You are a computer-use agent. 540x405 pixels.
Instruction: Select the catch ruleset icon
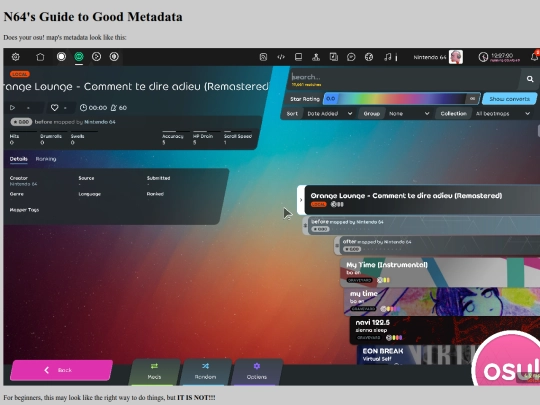(x=96, y=56)
